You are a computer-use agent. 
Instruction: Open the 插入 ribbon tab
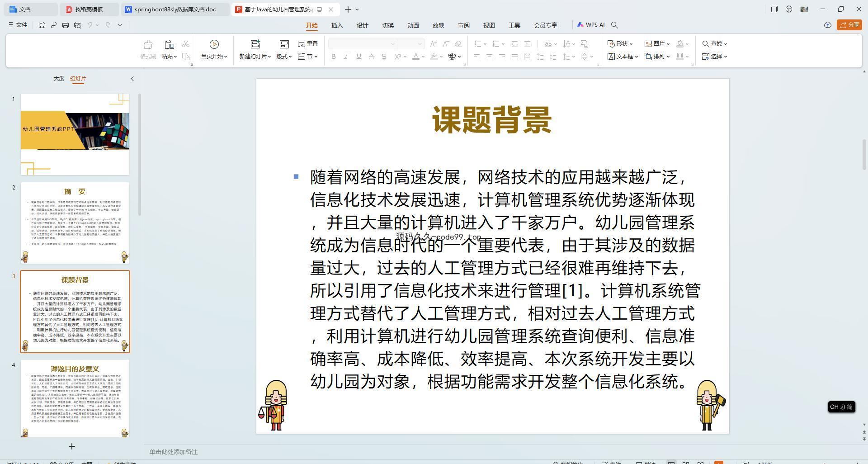tap(337, 25)
